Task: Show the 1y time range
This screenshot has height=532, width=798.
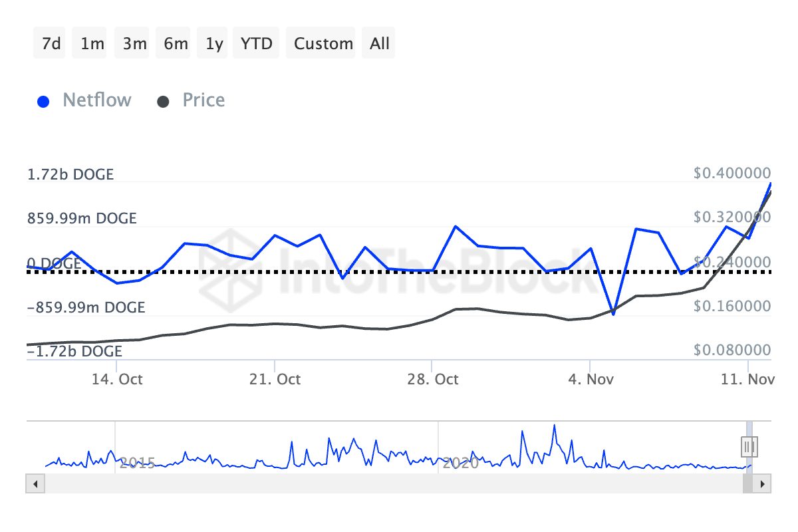Action: (x=214, y=44)
